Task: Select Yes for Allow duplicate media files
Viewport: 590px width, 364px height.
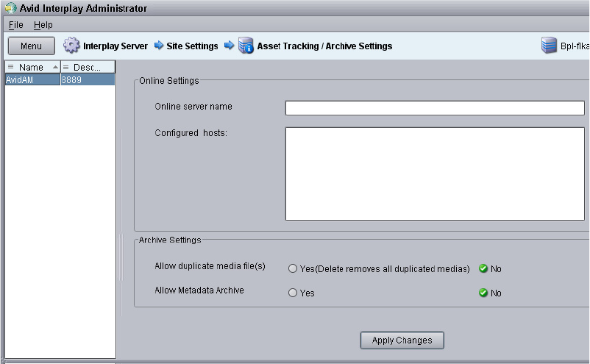Action: coord(292,268)
